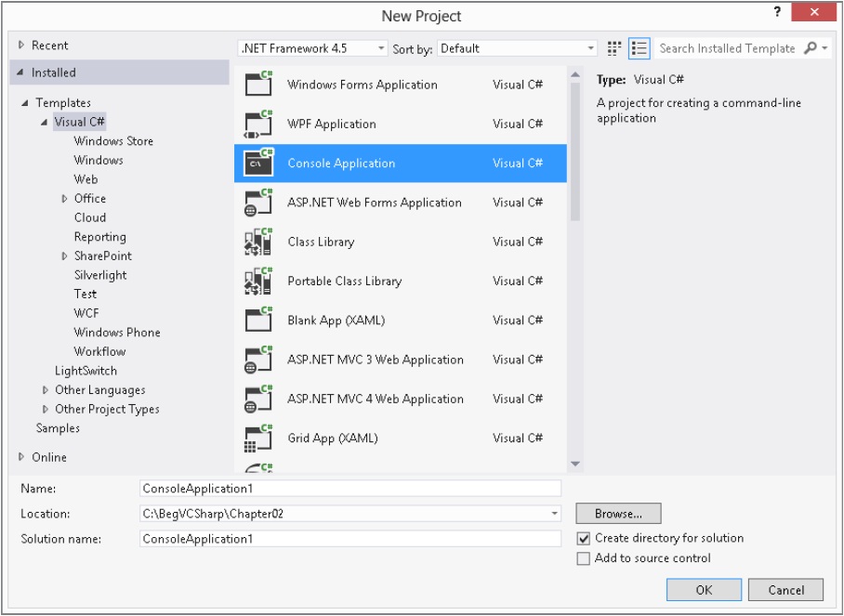Select Grid App (XAML) template name

point(333,438)
